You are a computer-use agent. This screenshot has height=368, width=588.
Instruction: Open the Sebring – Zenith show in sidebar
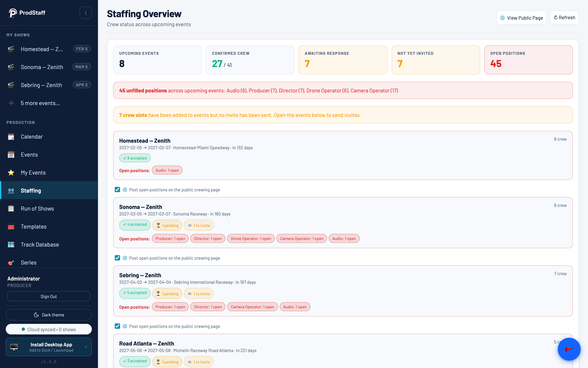pyautogui.click(x=49, y=85)
